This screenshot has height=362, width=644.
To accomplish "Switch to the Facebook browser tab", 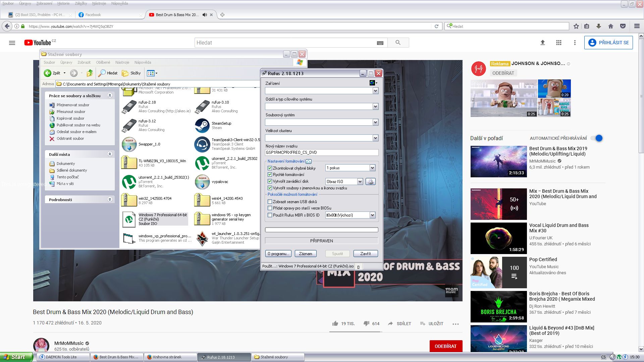I will 93,15.
